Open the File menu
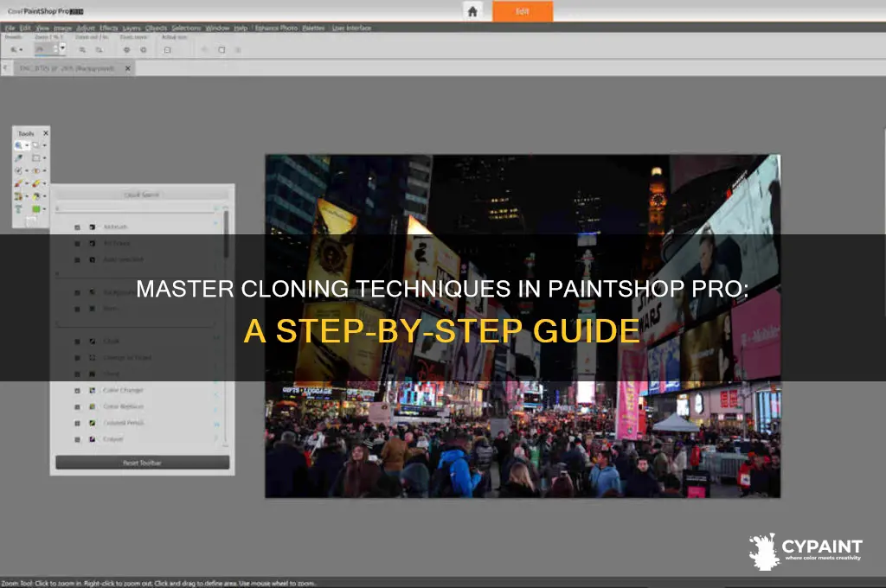The height and width of the screenshot is (588, 886). click(x=10, y=28)
